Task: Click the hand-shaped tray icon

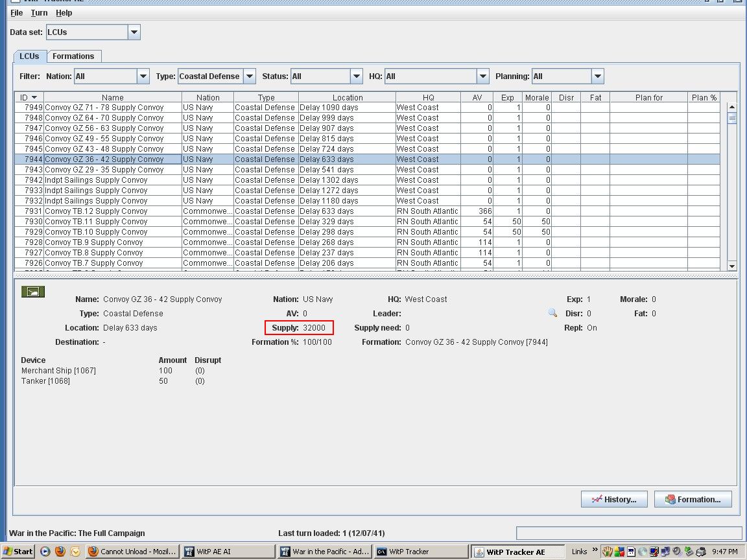Action: point(608,552)
